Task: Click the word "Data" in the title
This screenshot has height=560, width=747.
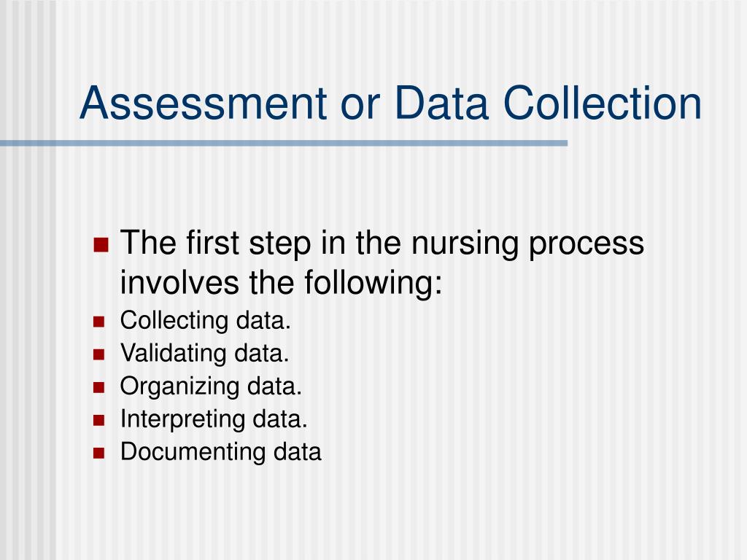Action: [441, 103]
